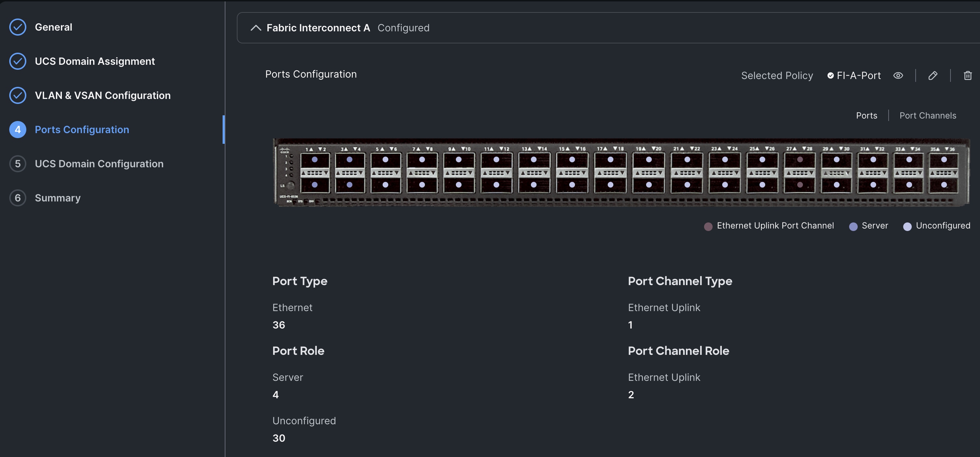The width and height of the screenshot is (980, 457).
Task: Collapse the Fabric Interconnect A section
Action: tap(255, 28)
